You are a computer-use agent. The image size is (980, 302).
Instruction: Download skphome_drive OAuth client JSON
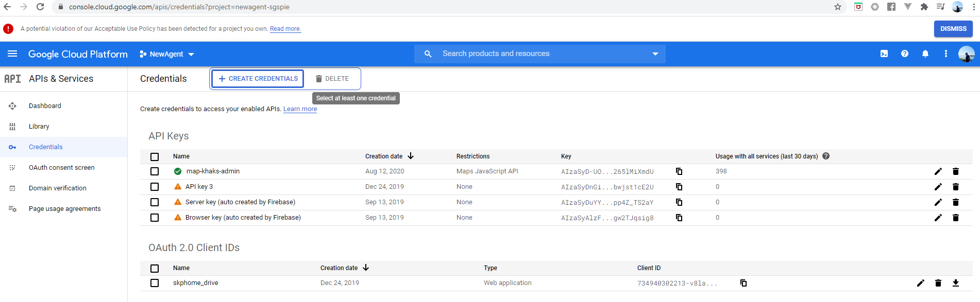pyautogui.click(x=956, y=283)
